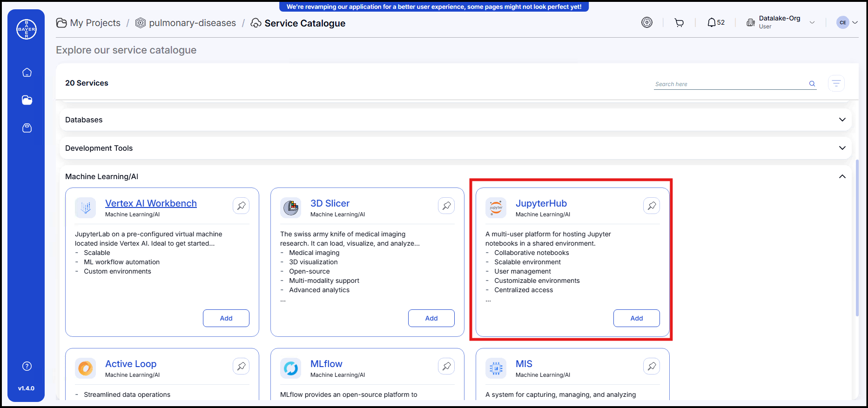Click the Bayer logo in the sidebar
The width and height of the screenshot is (868, 408).
[27, 29]
